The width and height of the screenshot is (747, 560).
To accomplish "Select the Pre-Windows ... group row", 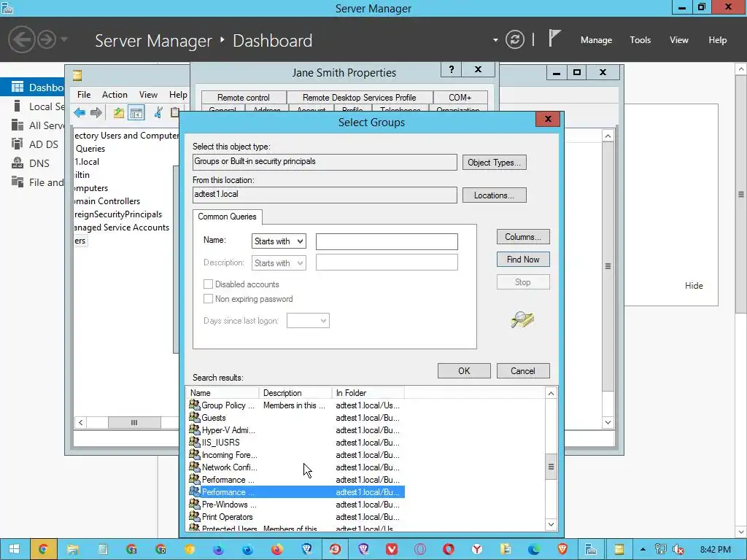I will point(296,505).
